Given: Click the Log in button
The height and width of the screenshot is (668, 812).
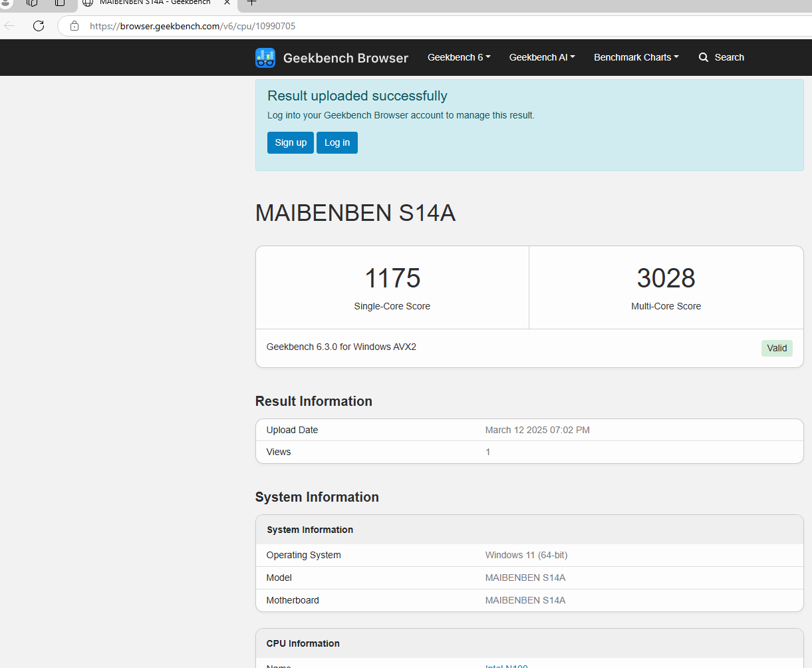Looking at the screenshot, I should click(337, 142).
